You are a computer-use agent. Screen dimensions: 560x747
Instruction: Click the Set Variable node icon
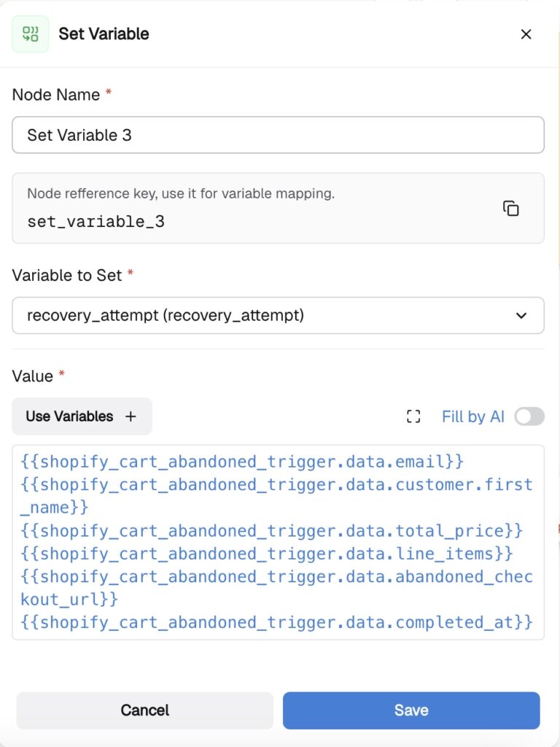click(x=30, y=34)
